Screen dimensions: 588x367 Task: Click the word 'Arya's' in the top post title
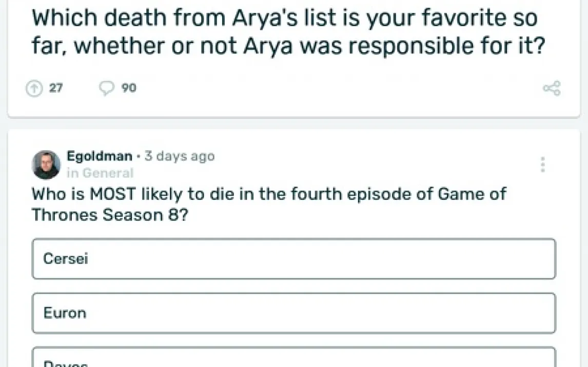pos(262,18)
